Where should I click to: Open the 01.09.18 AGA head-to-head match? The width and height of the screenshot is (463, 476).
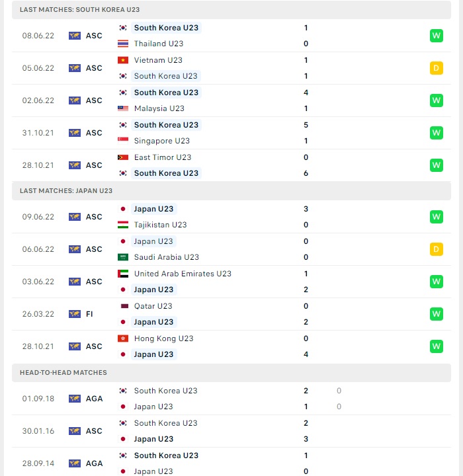pos(232,399)
